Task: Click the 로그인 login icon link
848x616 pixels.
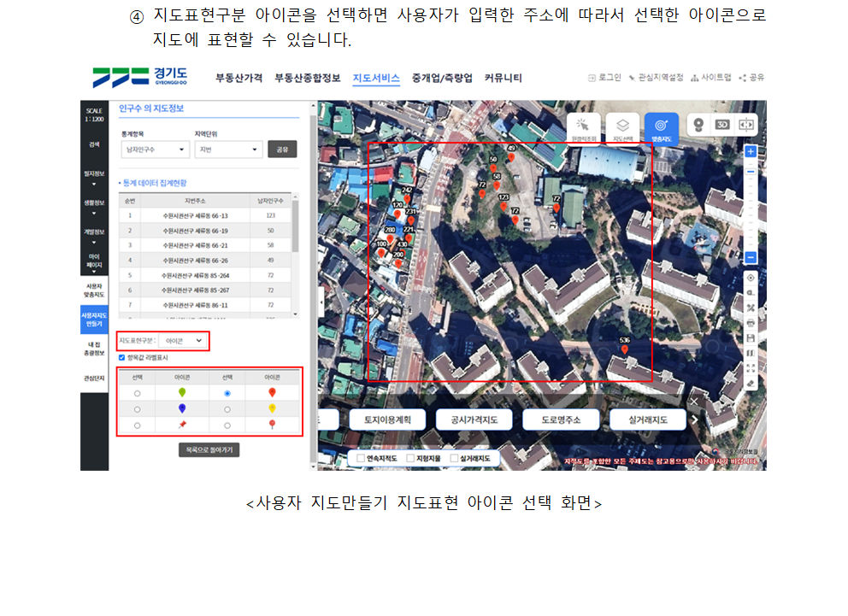Action: point(604,78)
